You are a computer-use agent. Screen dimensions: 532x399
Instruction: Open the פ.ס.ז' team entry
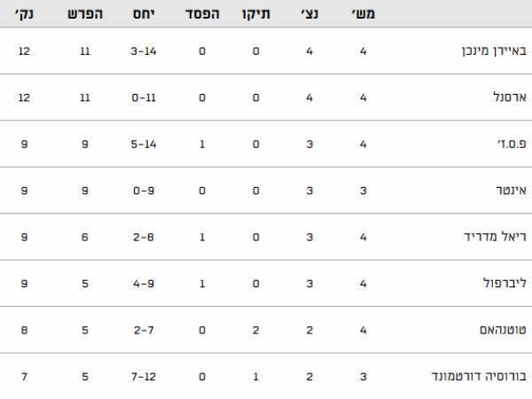pyautogui.click(x=501, y=143)
